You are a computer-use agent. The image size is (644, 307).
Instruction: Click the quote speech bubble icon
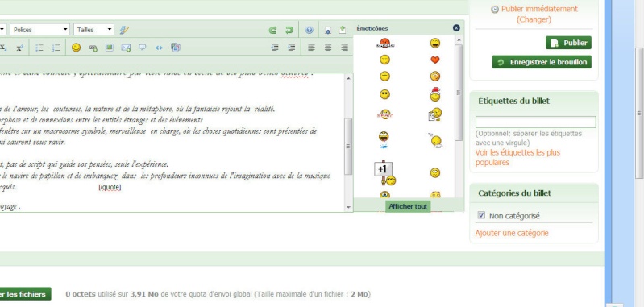(142, 48)
